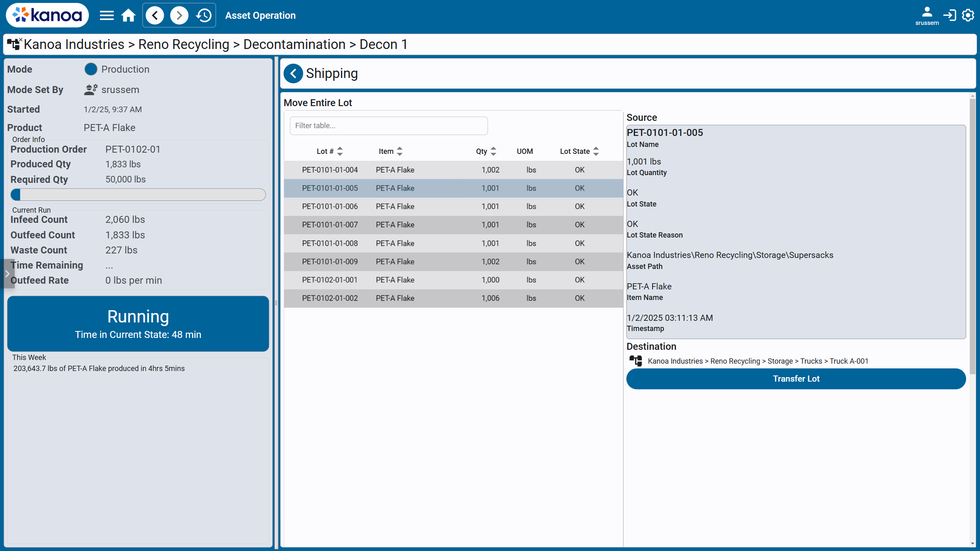Click the blue Production mode indicator
Screen dimensions: 980x551
coord(91,69)
